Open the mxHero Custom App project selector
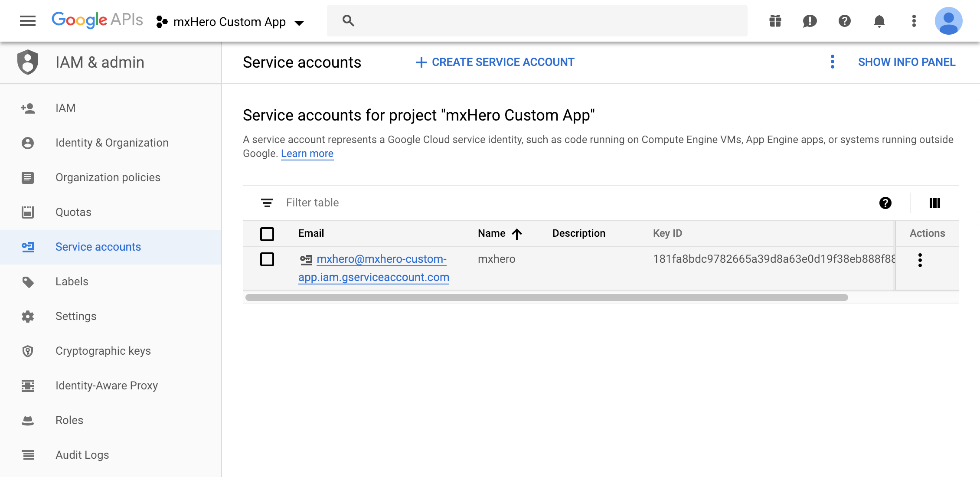This screenshot has height=477, width=980. coord(230,22)
